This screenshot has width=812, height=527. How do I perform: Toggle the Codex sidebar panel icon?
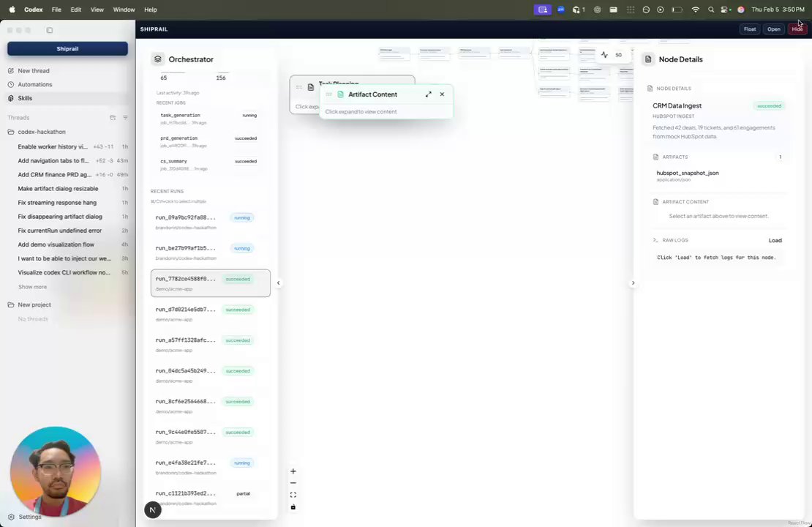(50, 30)
